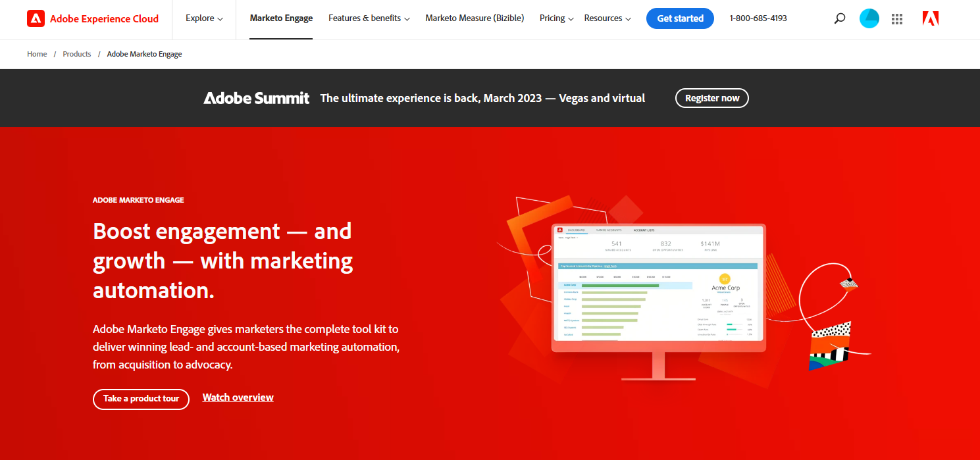Image resolution: width=980 pixels, height=460 pixels.
Task: Open the app switcher grid icon
Action: 897,19
